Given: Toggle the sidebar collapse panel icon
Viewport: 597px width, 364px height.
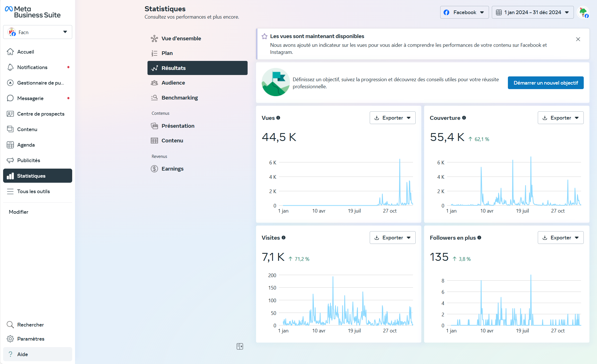Looking at the screenshot, I should (240, 347).
